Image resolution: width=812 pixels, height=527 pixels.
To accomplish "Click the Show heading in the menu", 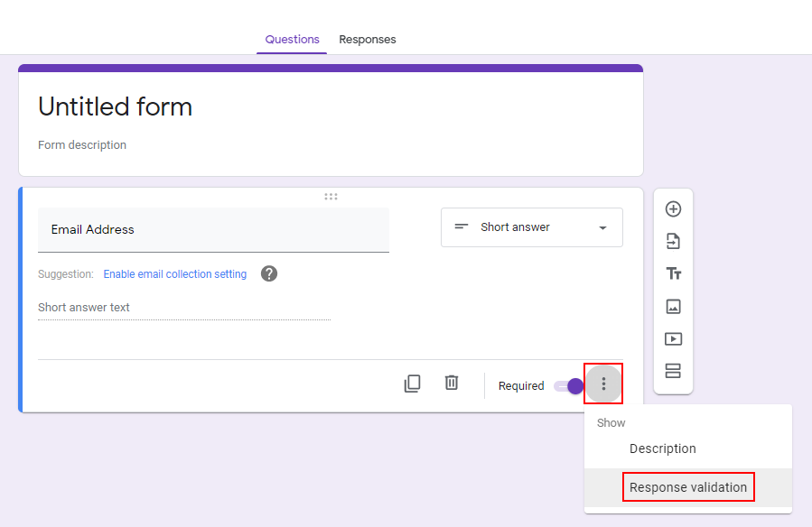I will pyautogui.click(x=611, y=423).
